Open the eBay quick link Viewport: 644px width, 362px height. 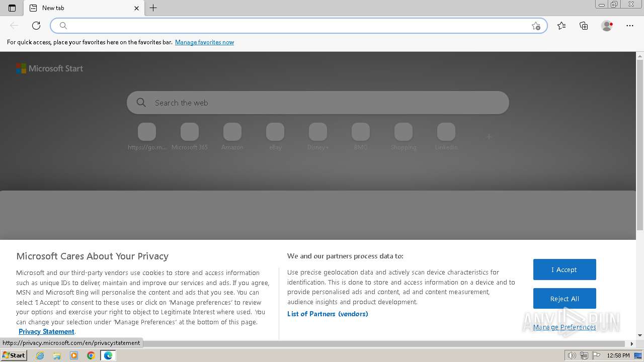click(x=275, y=137)
